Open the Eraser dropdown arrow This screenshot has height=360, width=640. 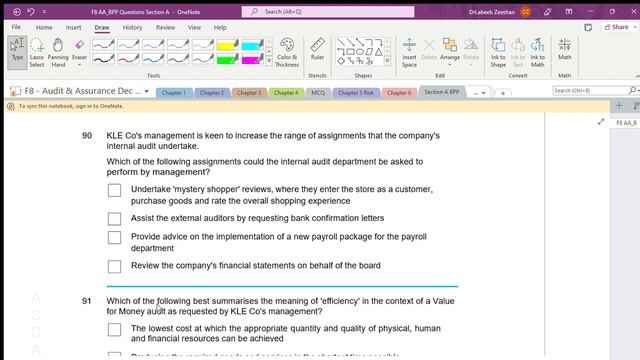[x=80, y=65]
